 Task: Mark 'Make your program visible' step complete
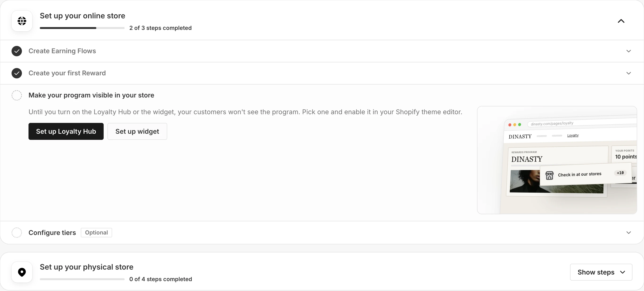(17, 95)
